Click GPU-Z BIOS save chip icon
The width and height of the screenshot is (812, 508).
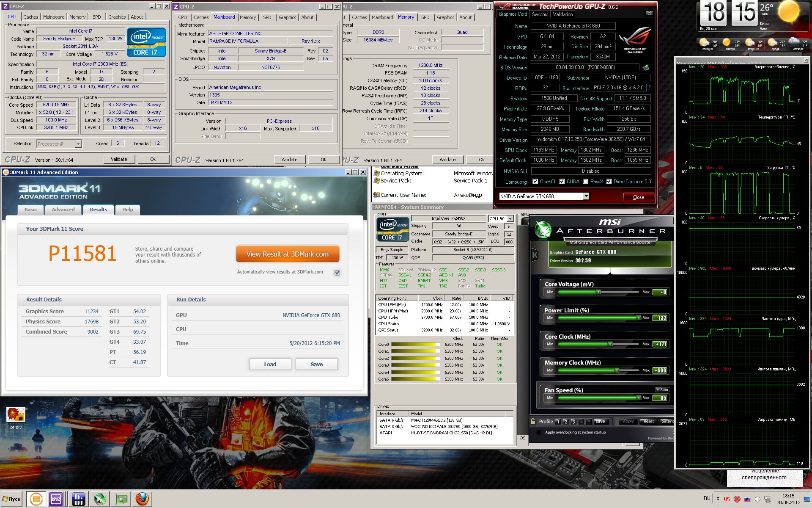click(x=646, y=67)
